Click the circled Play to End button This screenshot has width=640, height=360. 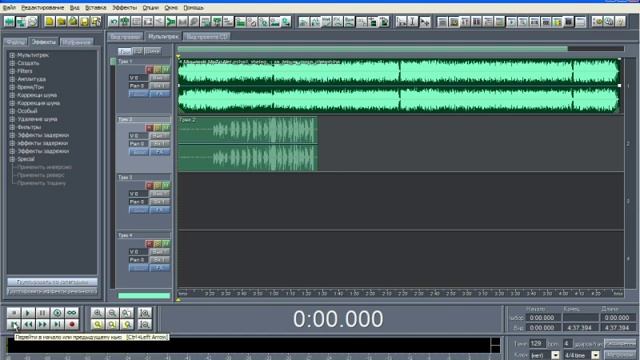[x=57, y=313]
